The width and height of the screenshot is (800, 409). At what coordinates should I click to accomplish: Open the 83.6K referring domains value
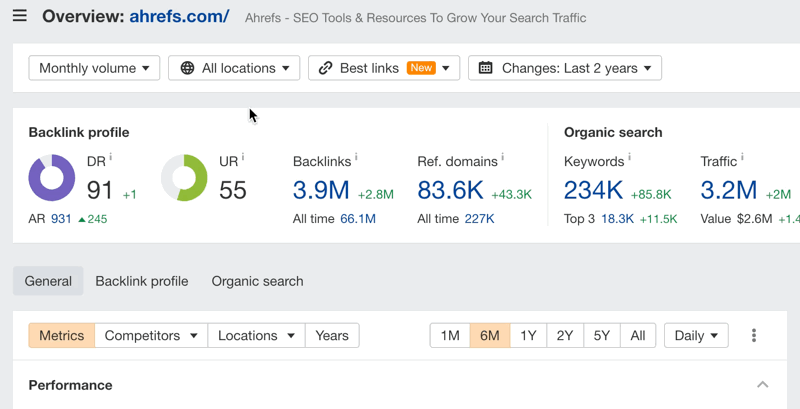450,190
